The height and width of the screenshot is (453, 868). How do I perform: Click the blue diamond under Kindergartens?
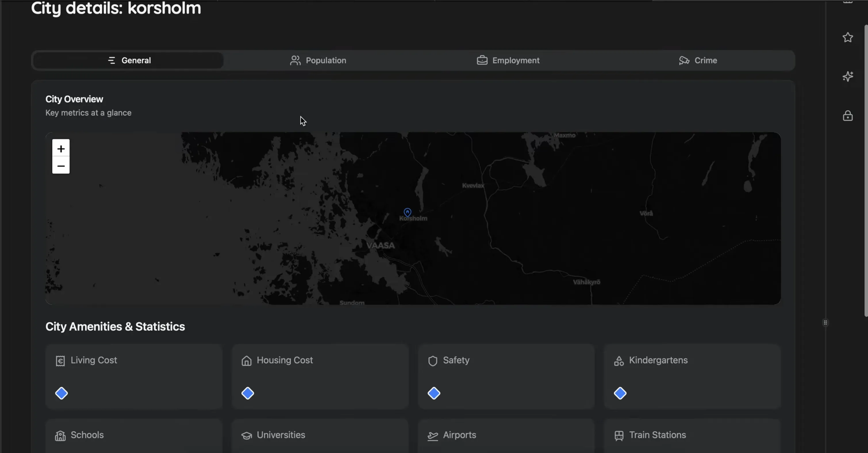tap(620, 393)
